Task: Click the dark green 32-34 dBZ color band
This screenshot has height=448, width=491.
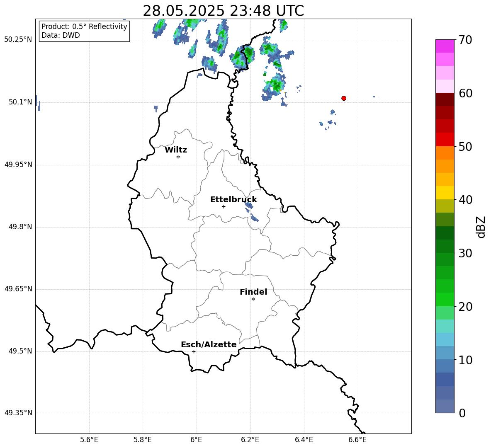Action: tap(445, 233)
